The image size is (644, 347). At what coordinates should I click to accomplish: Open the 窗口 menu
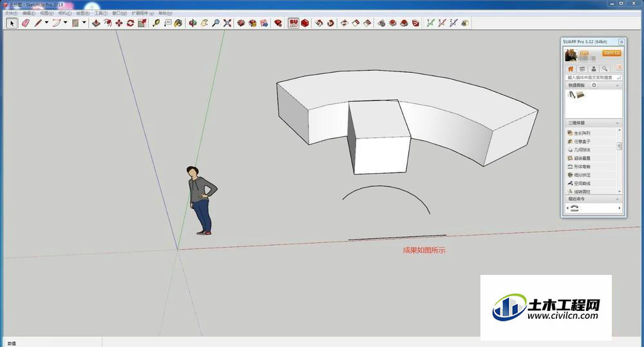tap(120, 13)
